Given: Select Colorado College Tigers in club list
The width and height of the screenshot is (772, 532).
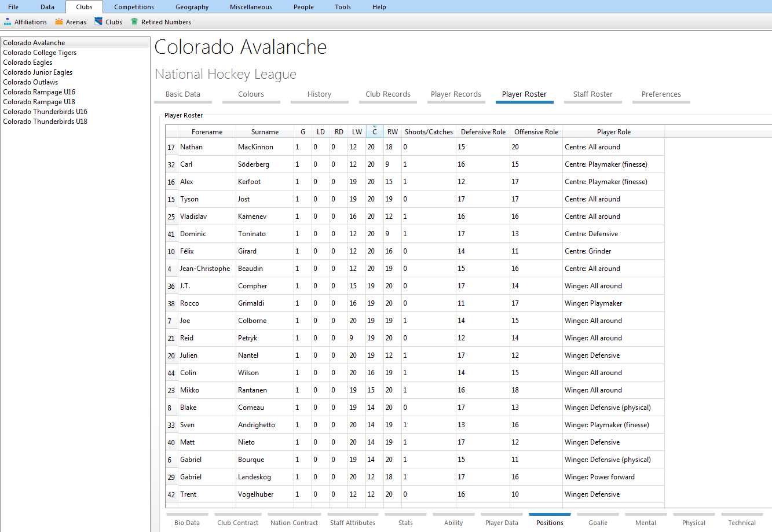Looking at the screenshot, I should coord(75,53).
